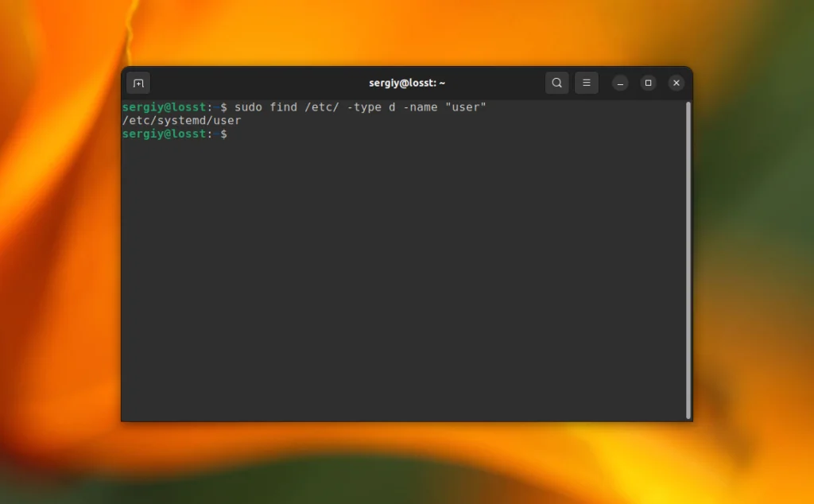This screenshot has height=504, width=814.
Task: Click the window title showing home directory
Action: pyautogui.click(x=406, y=83)
